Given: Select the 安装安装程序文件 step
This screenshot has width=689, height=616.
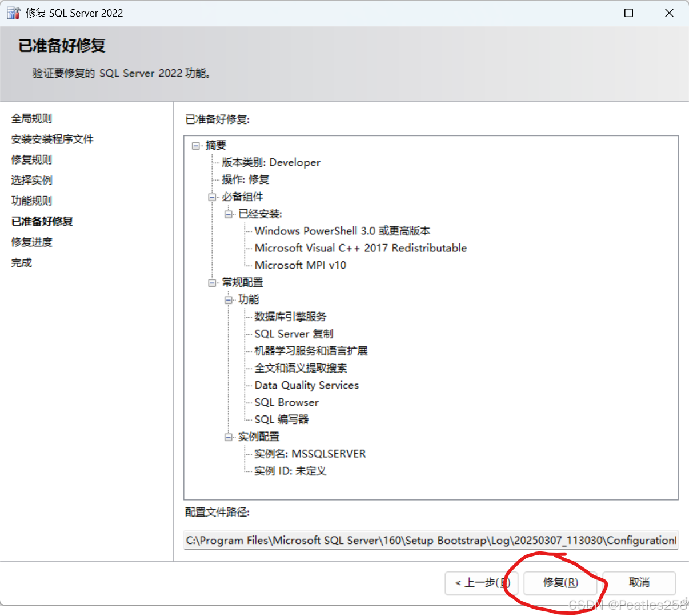Looking at the screenshot, I should click(x=52, y=139).
